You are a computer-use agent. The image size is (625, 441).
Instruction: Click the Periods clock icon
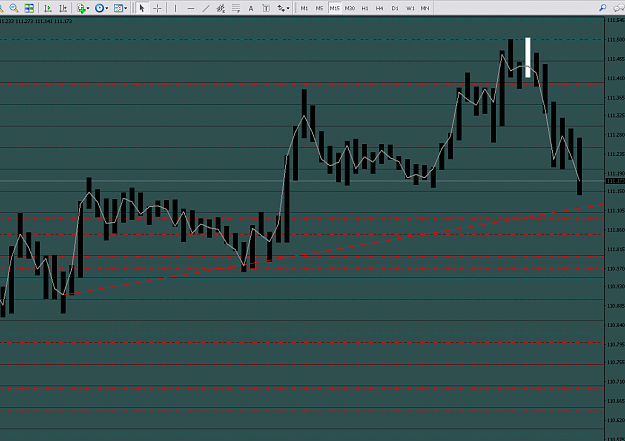99,8
